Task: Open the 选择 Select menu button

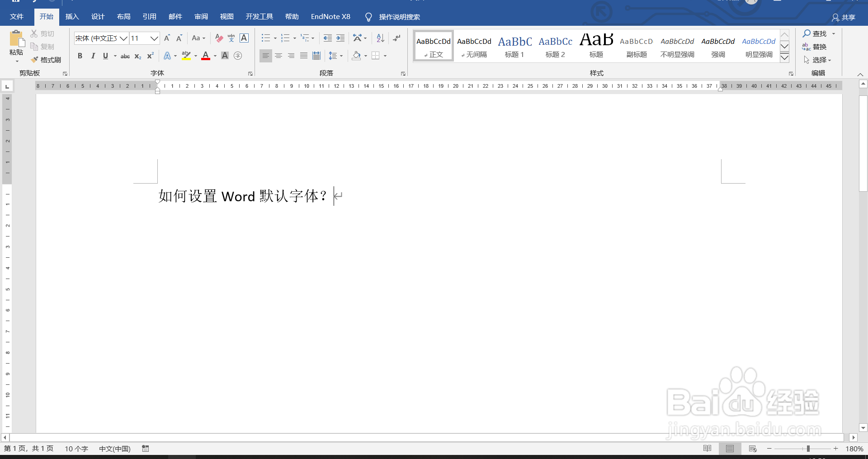Action: click(x=817, y=60)
